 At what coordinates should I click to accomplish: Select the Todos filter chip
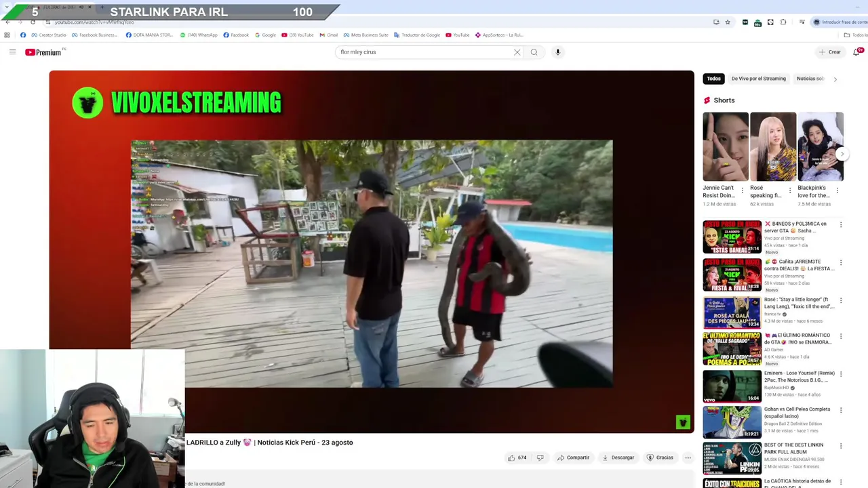[x=714, y=79]
